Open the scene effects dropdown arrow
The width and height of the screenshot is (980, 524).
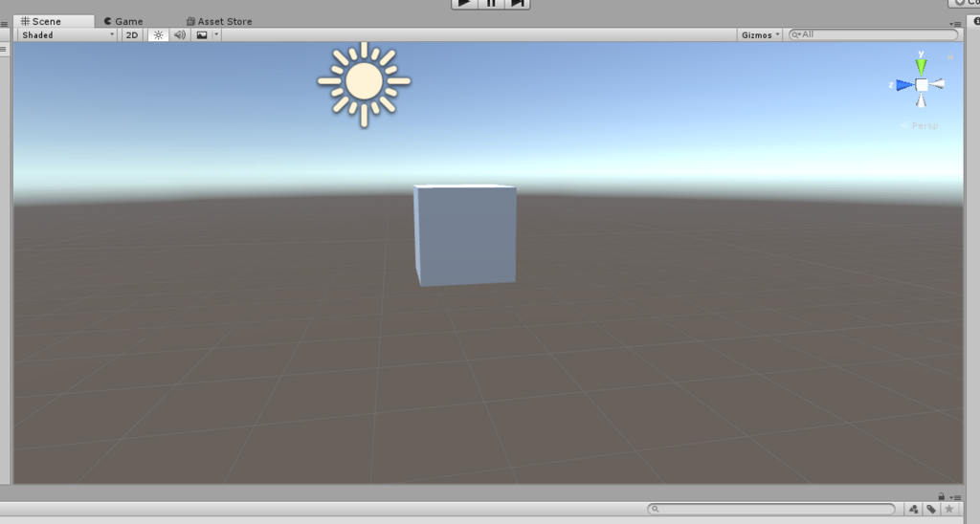coord(217,35)
